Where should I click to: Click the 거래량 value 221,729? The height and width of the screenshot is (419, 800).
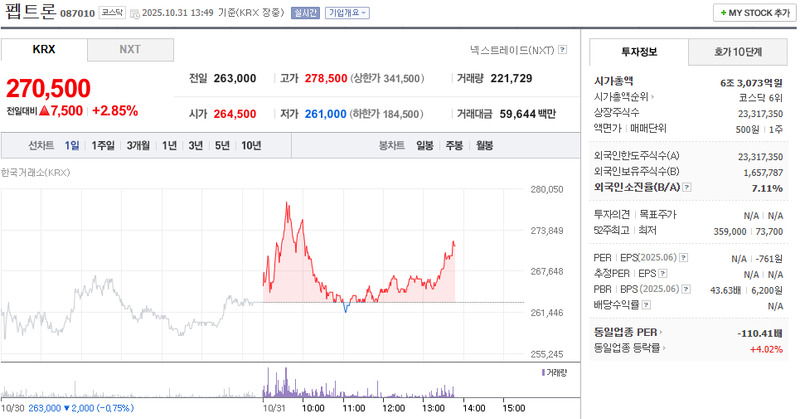pyautogui.click(x=511, y=79)
